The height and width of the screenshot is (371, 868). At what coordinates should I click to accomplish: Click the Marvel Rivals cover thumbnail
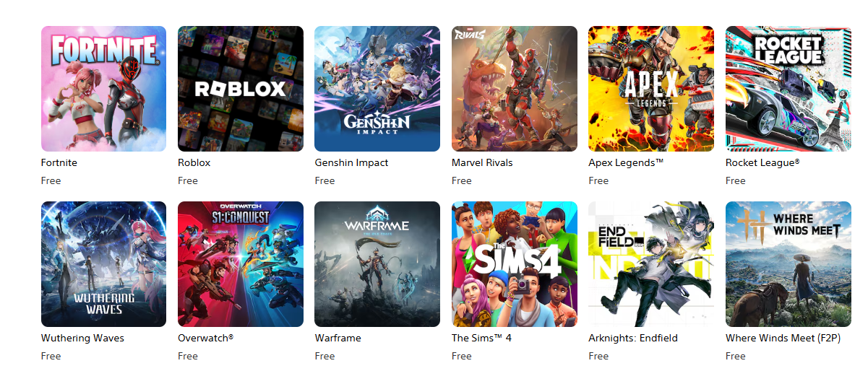coord(515,89)
